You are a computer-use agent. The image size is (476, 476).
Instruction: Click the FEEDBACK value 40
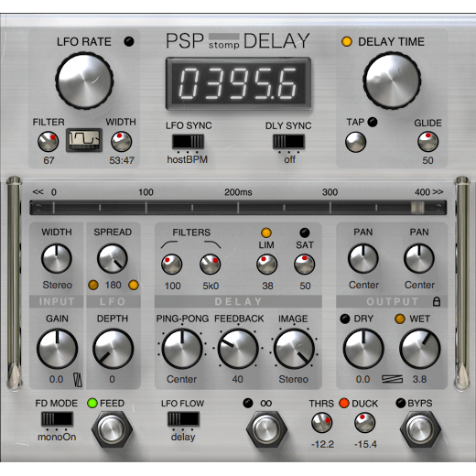[x=237, y=379]
